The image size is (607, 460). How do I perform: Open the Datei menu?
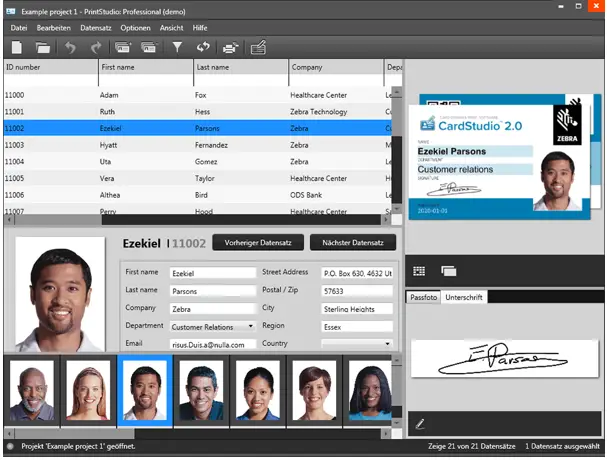point(19,28)
